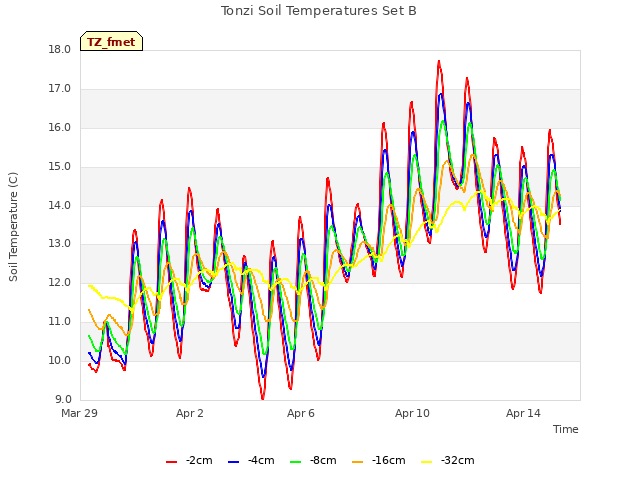Click the highest red -2cm peak near 17.7
Viewport: 640px width, 480px height.
(439, 61)
